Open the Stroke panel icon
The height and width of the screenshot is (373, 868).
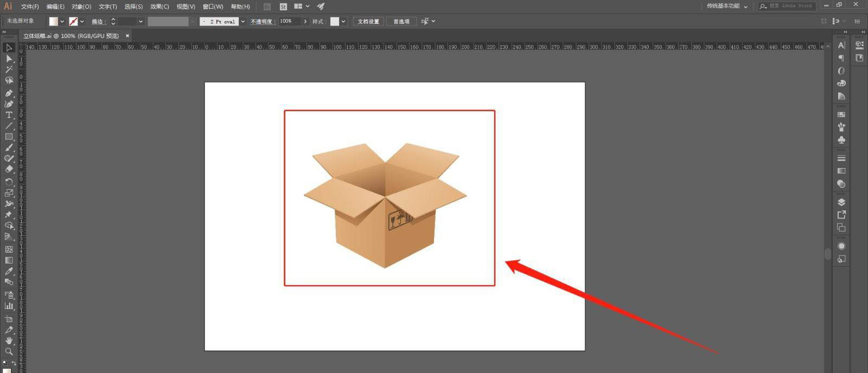pos(841,158)
